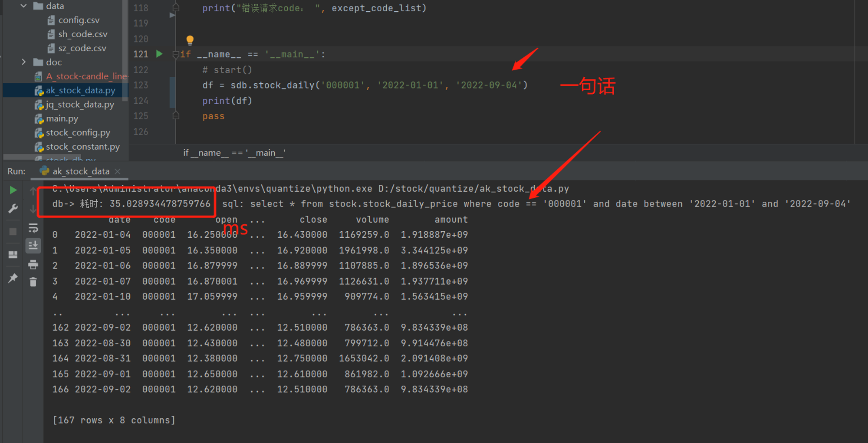The image size is (868, 443).
Task: Clear console with trash icon
Action: (x=33, y=282)
